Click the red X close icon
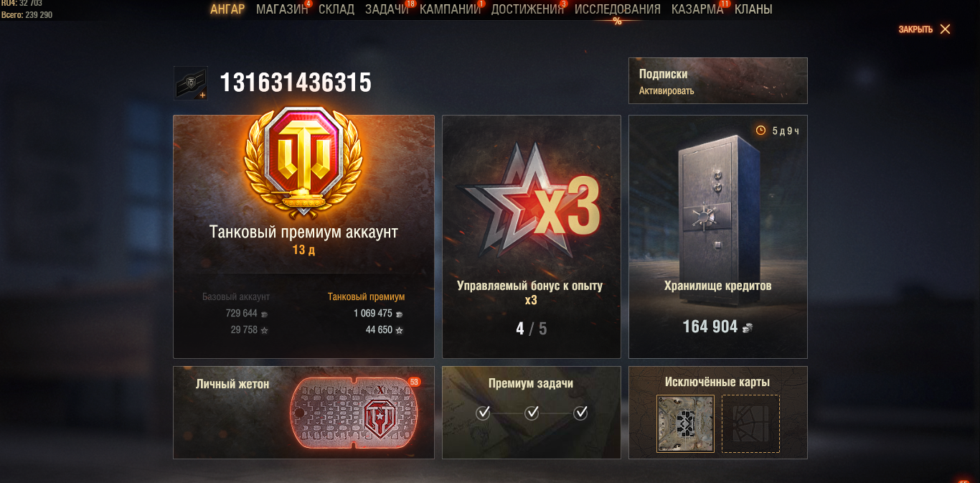The width and height of the screenshot is (980, 483). pyautogui.click(x=945, y=29)
